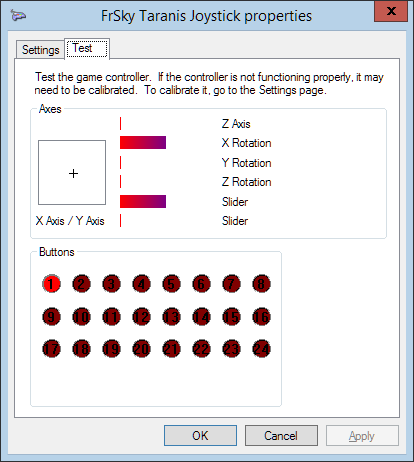Click the Z Axis indicator line

120,123
